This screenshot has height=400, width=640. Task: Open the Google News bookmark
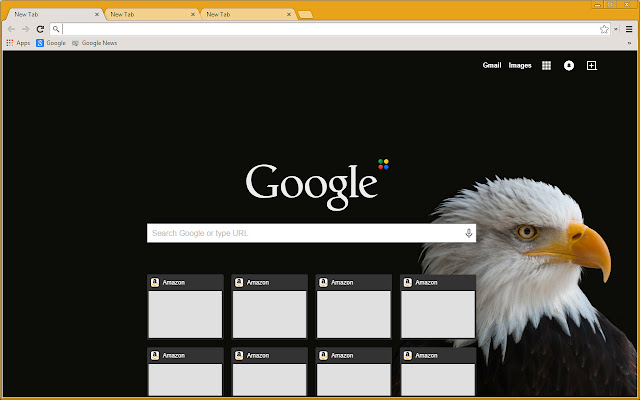tap(94, 43)
